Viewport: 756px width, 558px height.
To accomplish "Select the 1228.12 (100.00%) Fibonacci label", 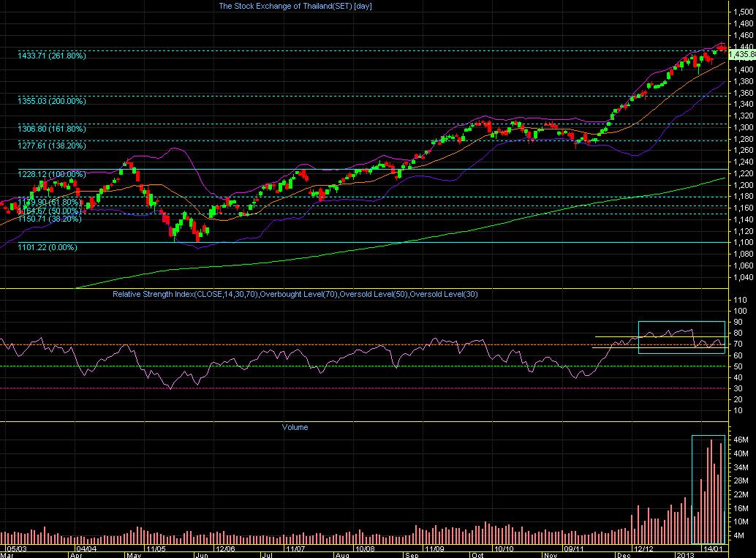I will click(52, 174).
